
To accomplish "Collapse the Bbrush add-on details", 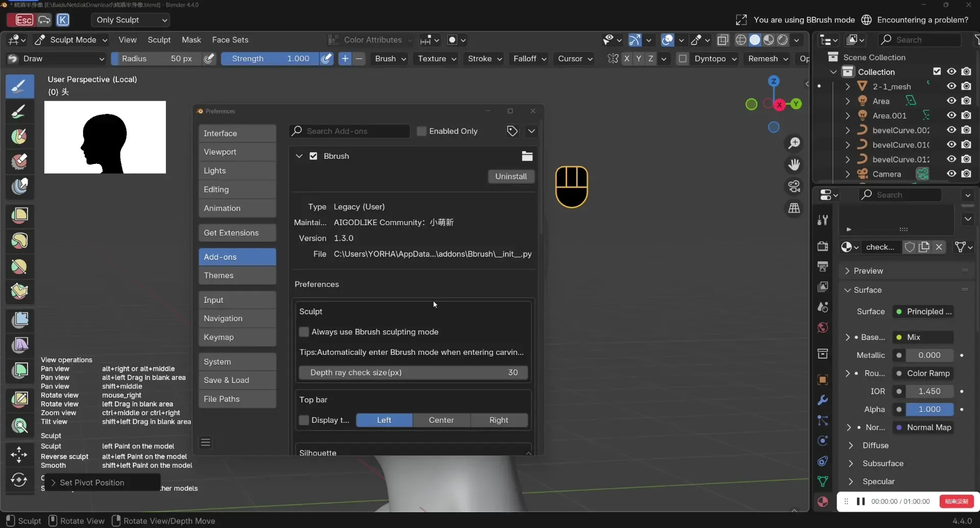I will (x=299, y=156).
